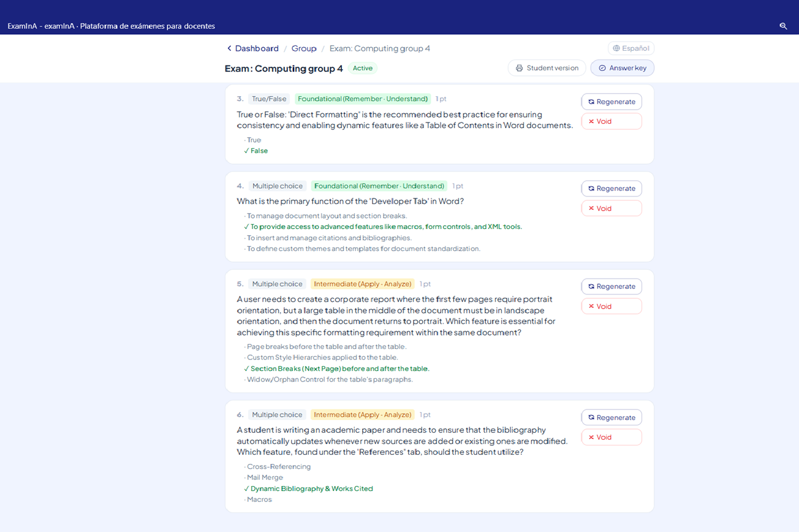This screenshot has width=799, height=532.
Task: Click the X icon on question 6's Void
Action: 591,437
